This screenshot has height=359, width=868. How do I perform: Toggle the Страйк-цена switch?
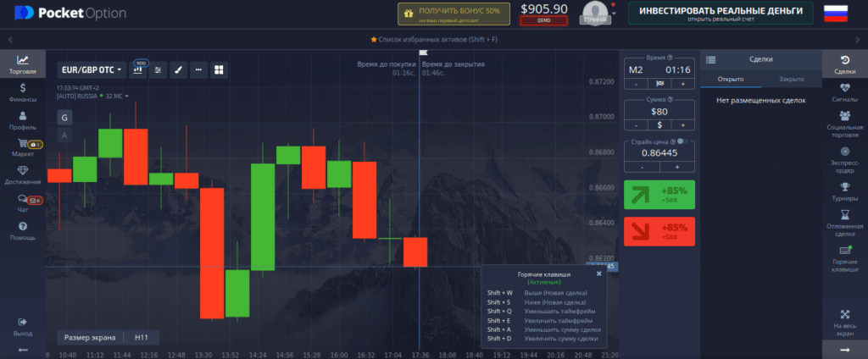coord(681,142)
